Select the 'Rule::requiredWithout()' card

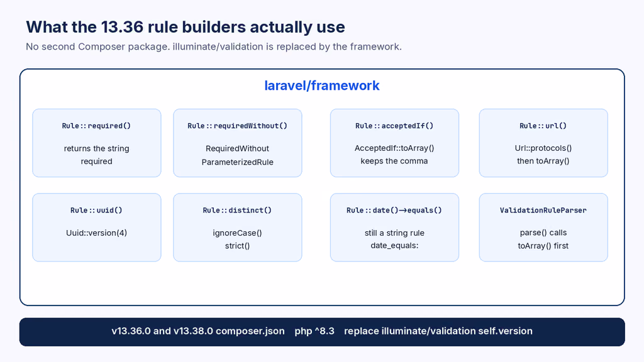click(x=237, y=143)
